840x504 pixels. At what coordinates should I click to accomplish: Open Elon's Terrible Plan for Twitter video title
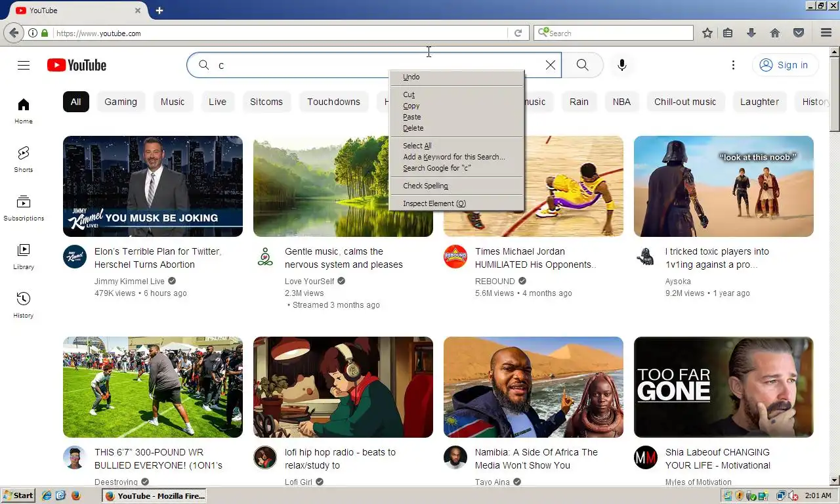(158, 258)
